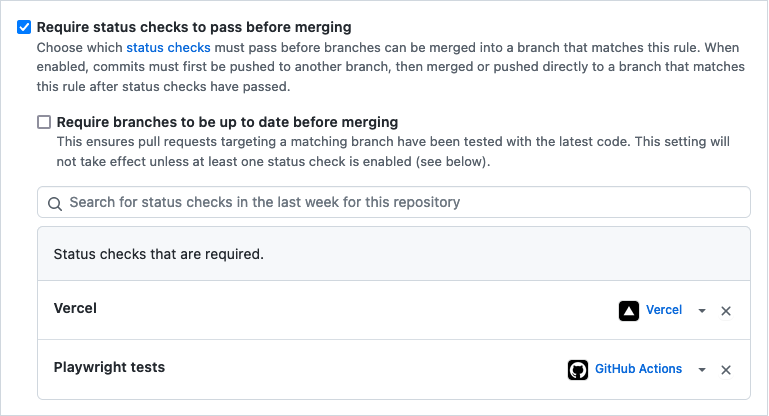Image resolution: width=769 pixels, height=416 pixels.
Task: Open the GitHub Actions source link
Action: 638,369
